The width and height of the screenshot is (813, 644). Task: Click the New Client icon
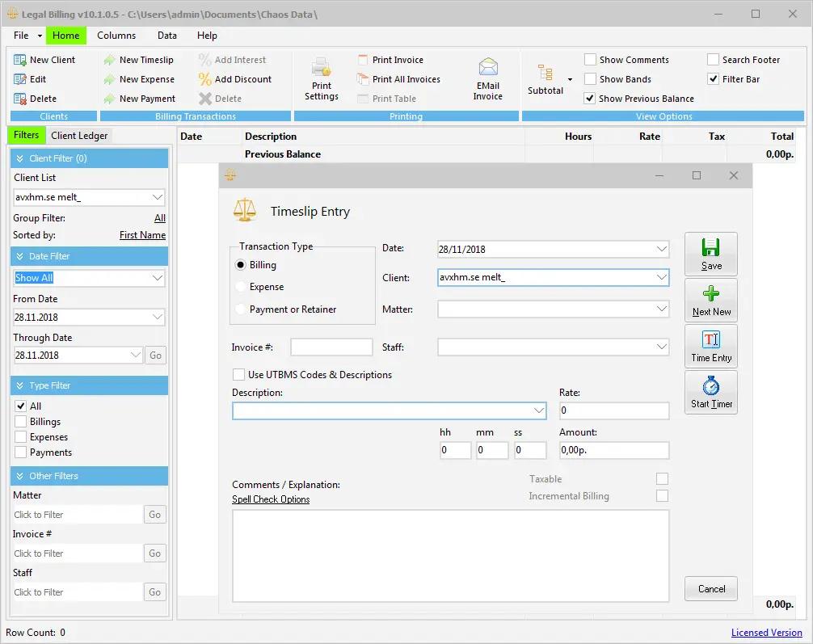[x=19, y=60]
